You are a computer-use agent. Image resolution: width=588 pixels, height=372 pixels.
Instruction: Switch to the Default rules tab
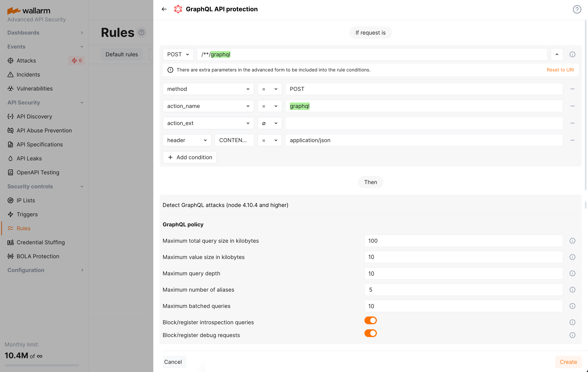121,54
